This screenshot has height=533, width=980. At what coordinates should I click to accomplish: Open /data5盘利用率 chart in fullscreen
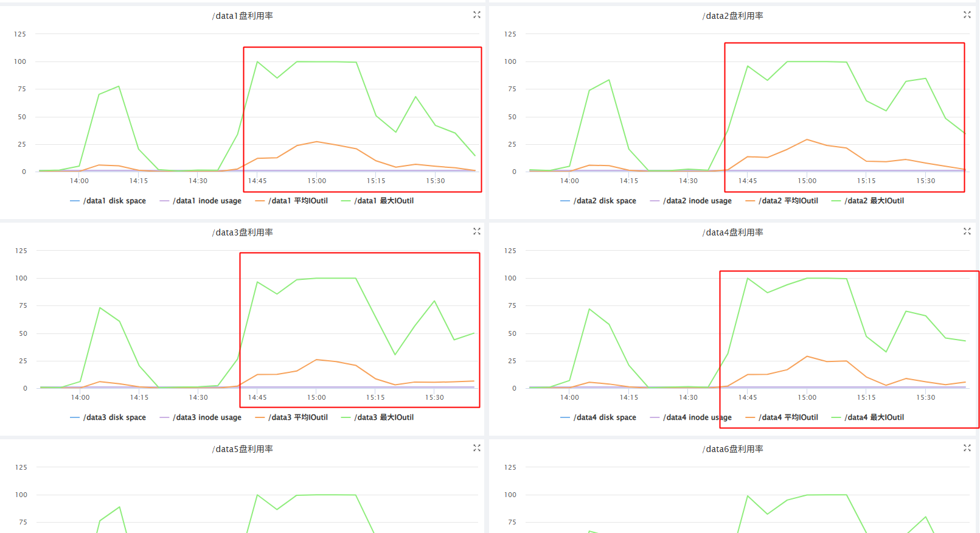(x=477, y=448)
